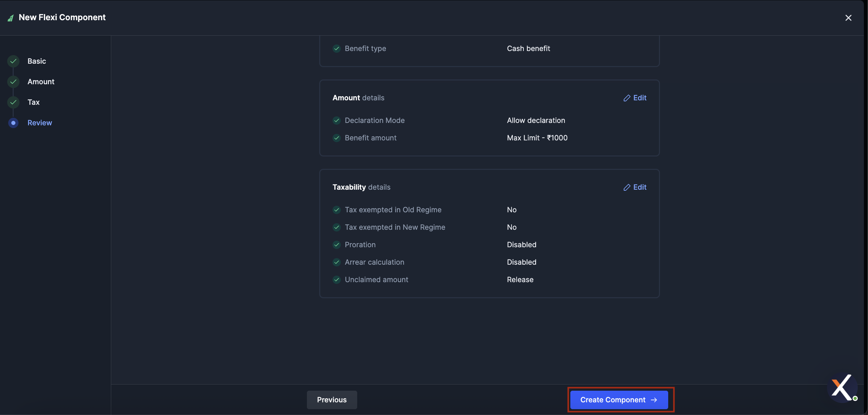Viewport: 868px width, 415px height.
Task: Click checkmark next to Proration
Action: [337, 245]
